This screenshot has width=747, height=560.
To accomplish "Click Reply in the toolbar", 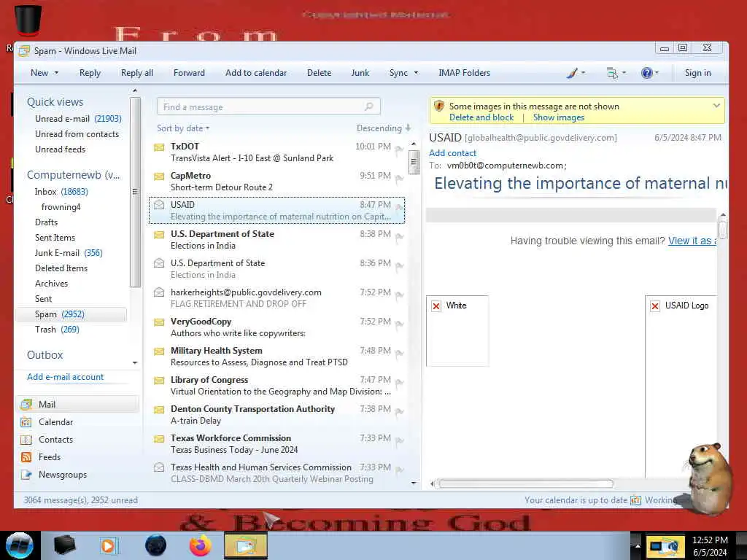I will pyautogui.click(x=90, y=73).
